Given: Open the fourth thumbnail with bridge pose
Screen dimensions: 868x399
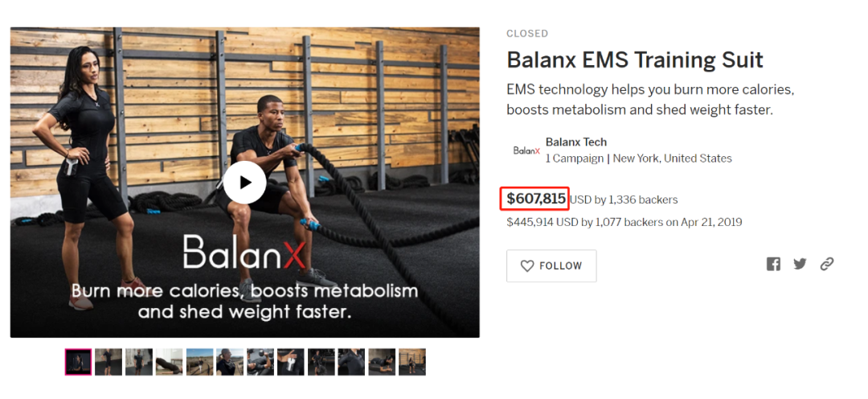Looking at the screenshot, I should (169, 362).
